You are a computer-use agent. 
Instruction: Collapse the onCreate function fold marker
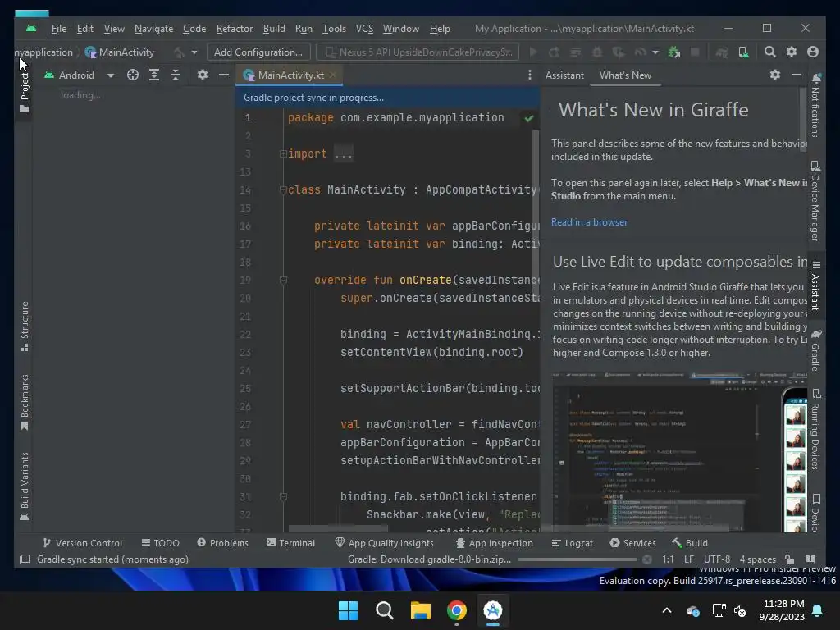[x=283, y=280]
